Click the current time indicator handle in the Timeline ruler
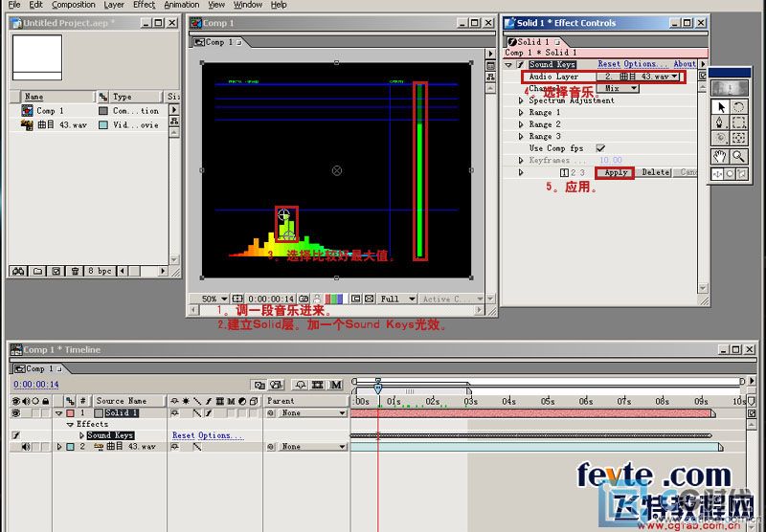Screen dimensions: 766x532 point(377,388)
